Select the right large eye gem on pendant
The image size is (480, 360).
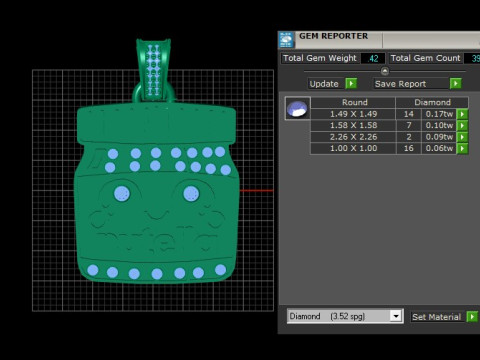coord(191,194)
